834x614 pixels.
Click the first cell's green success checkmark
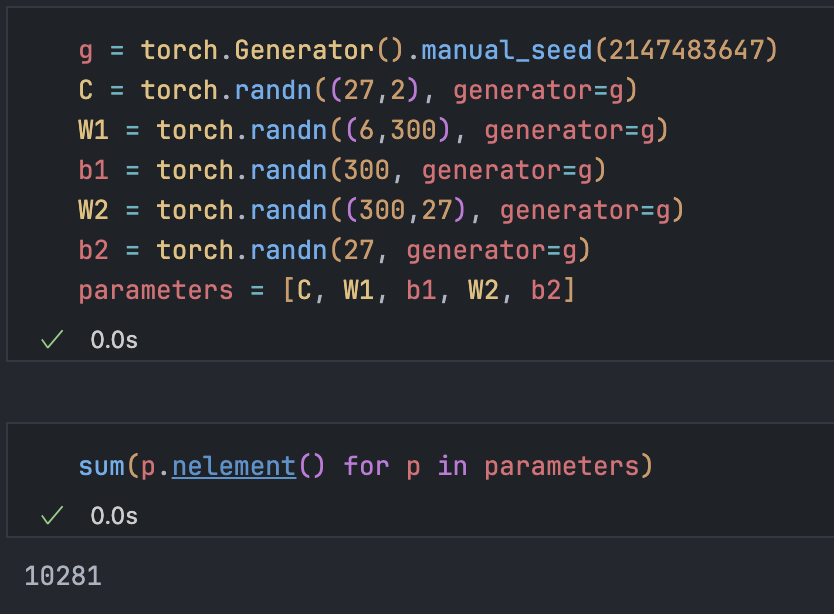(x=51, y=340)
